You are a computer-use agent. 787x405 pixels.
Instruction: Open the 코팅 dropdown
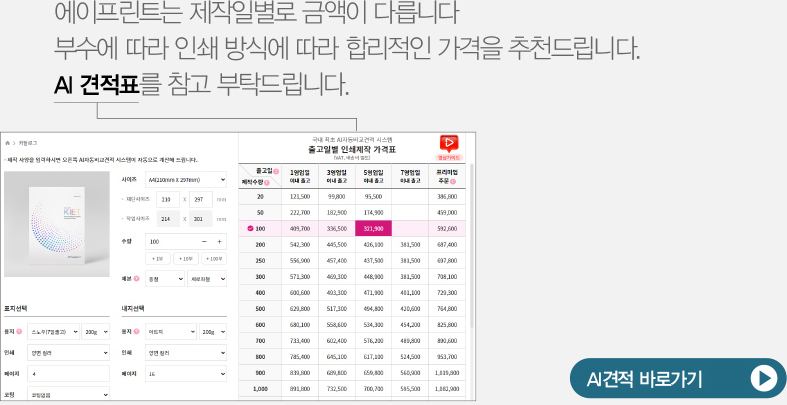(x=68, y=395)
